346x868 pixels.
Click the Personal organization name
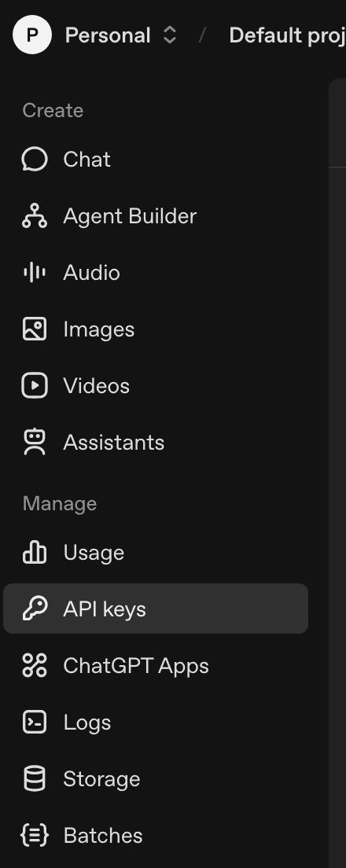point(108,35)
